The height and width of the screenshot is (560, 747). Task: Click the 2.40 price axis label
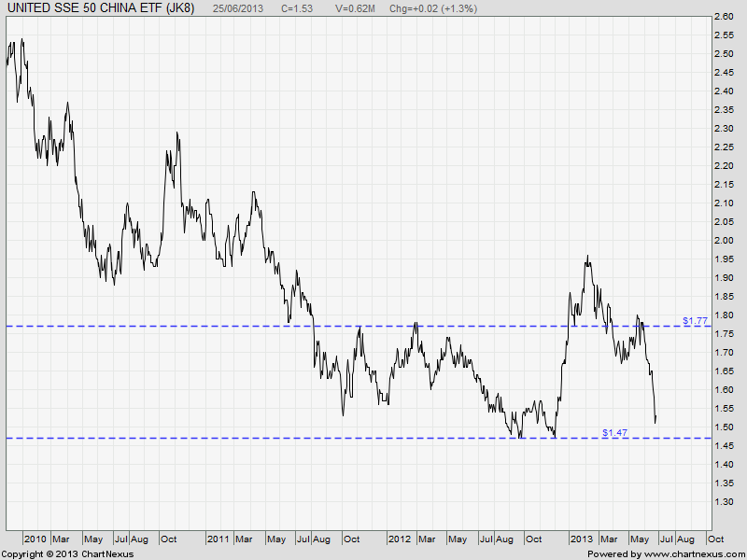click(x=724, y=91)
